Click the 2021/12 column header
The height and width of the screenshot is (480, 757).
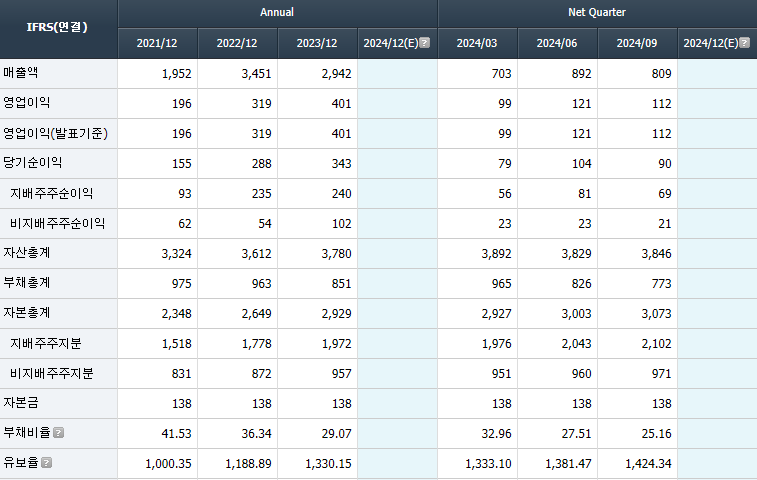point(157,43)
